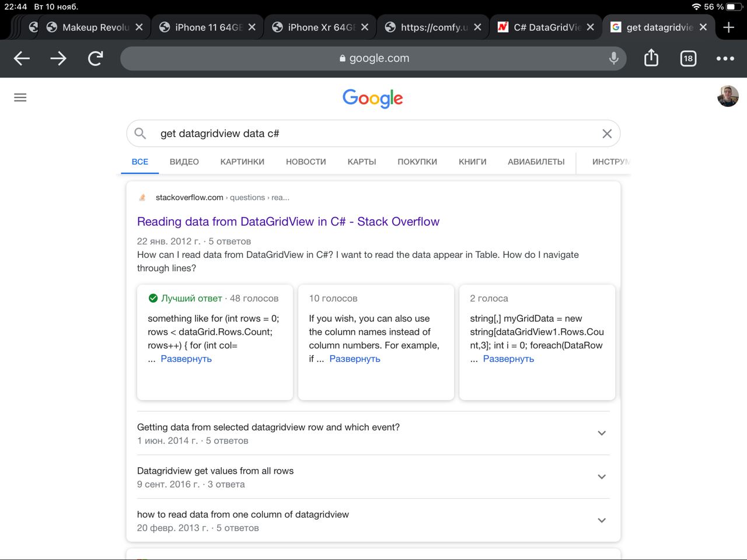Open the Google hamburger menu
The height and width of the screenshot is (560, 747).
[20, 97]
